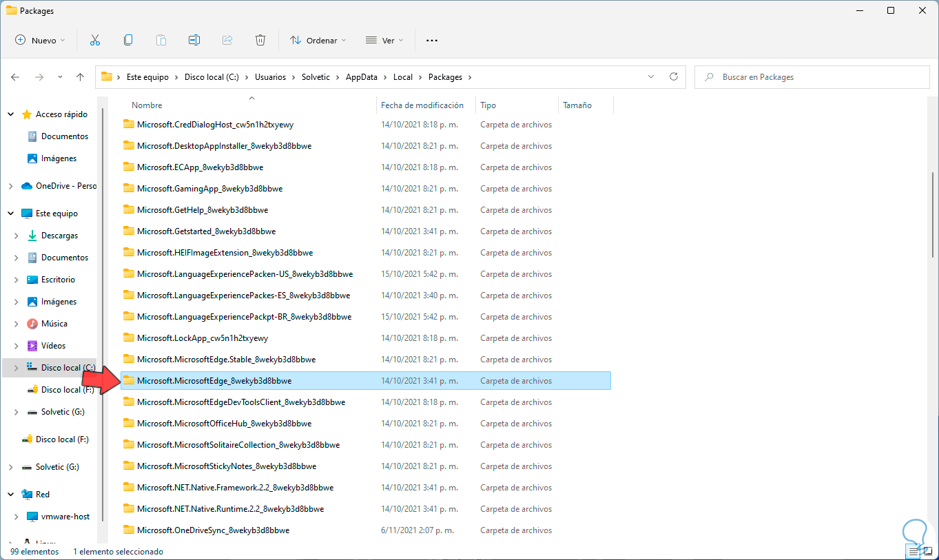This screenshot has width=939, height=560.
Task: Click the Descargas download-arrow icon
Action: coord(32,236)
